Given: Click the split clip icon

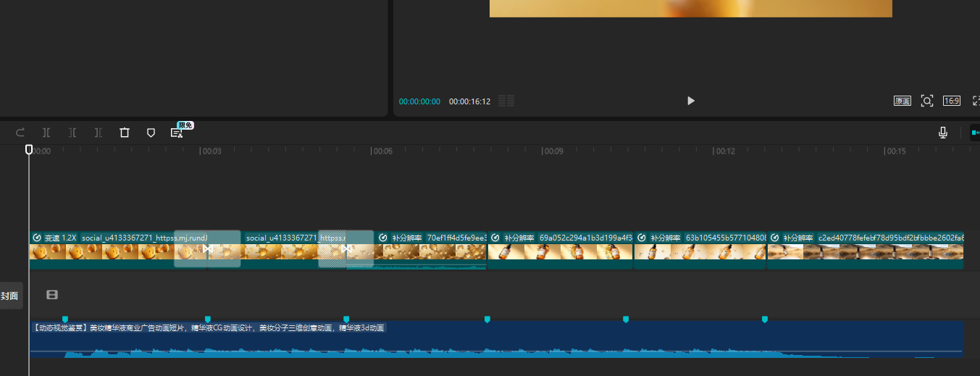Looking at the screenshot, I should point(46,133).
